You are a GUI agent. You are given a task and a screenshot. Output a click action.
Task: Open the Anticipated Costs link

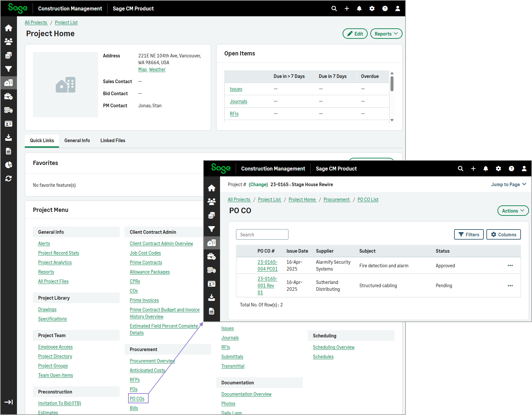147,370
